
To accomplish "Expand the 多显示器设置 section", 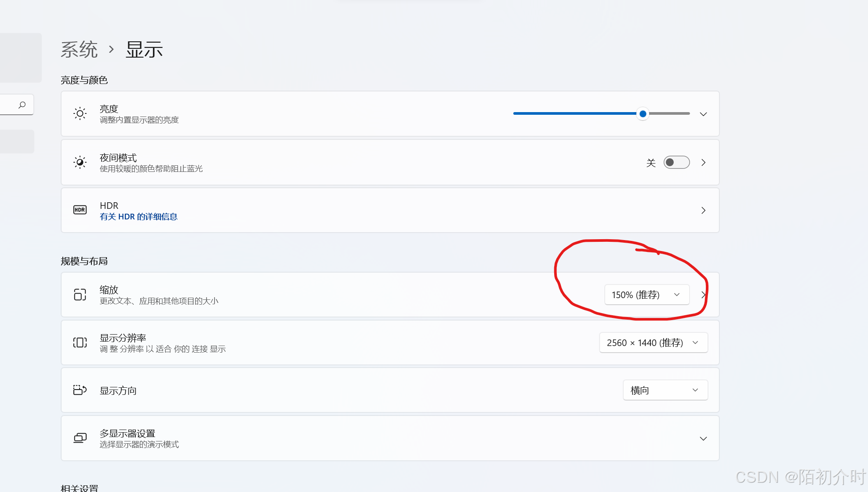I will 703,438.
